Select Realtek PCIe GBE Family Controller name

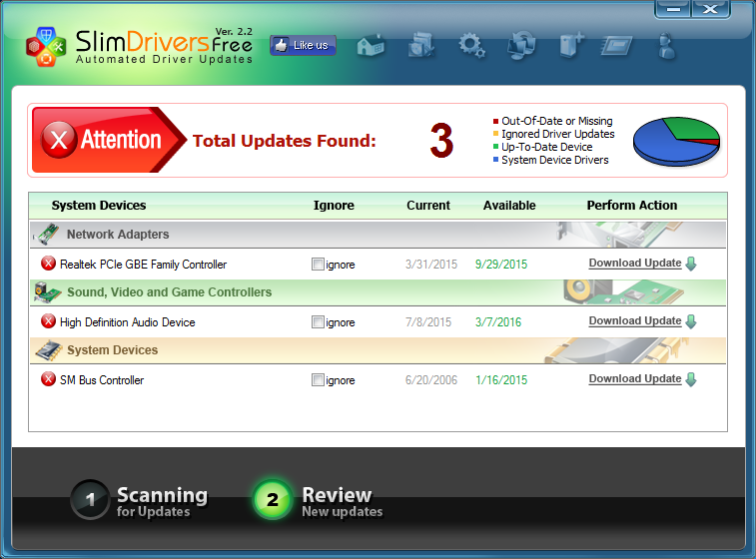tap(143, 265)
